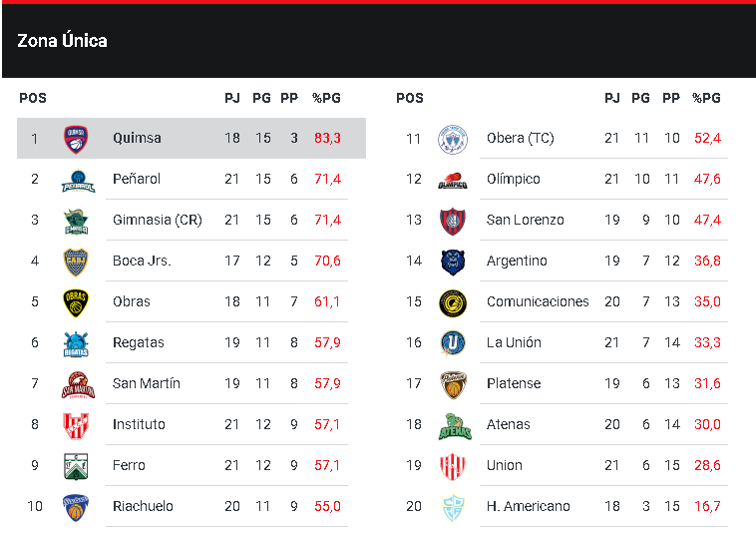Click the Instituto team crest
The image size is (756, 537).
coord(76,425)
